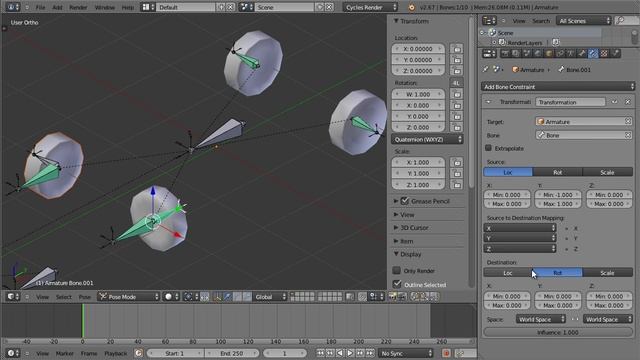The width and height of the screenshot is (640, 360).
Task: Open the Cycles Render engine dropdown
Action: tap(370, 7)
